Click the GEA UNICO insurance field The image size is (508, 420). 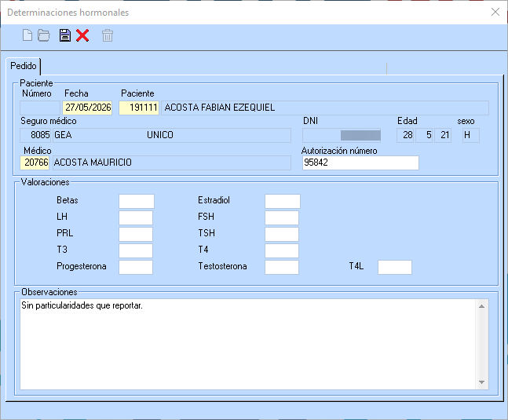172,135
